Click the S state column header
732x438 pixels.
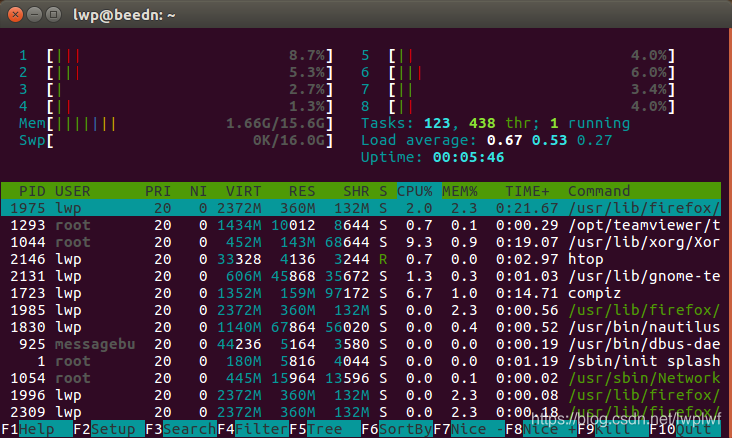(383, 191)
